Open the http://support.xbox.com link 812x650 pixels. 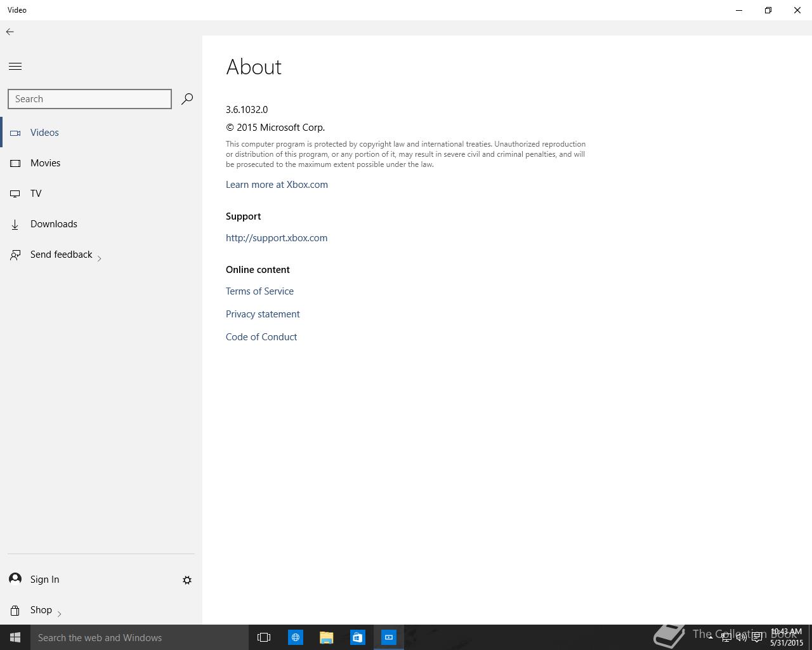pos(277,238)
